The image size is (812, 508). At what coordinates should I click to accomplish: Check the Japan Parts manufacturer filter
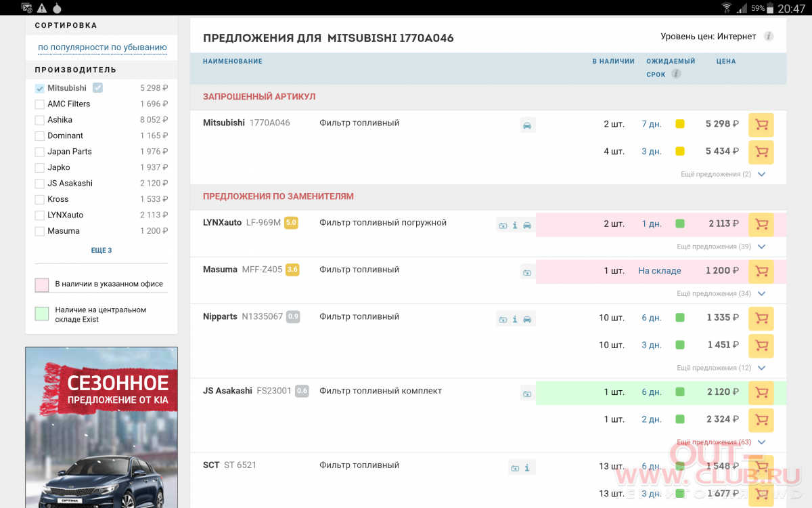[x=39, y=152]
